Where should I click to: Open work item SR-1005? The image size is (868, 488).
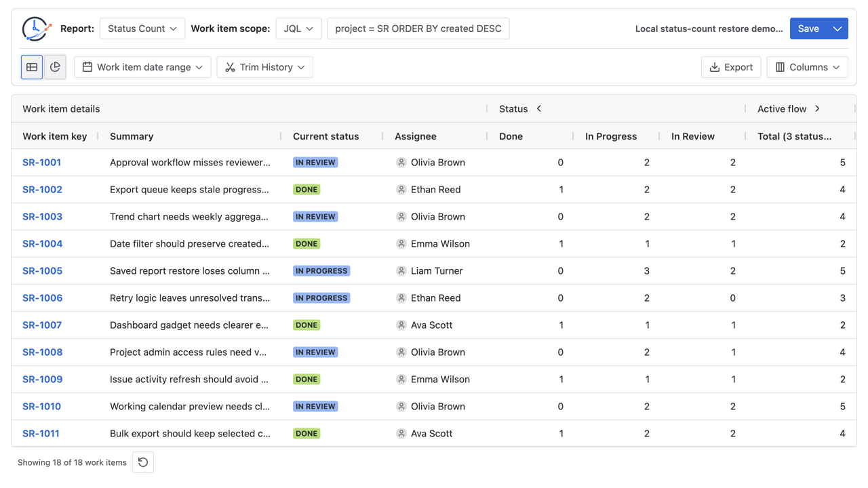42,270
